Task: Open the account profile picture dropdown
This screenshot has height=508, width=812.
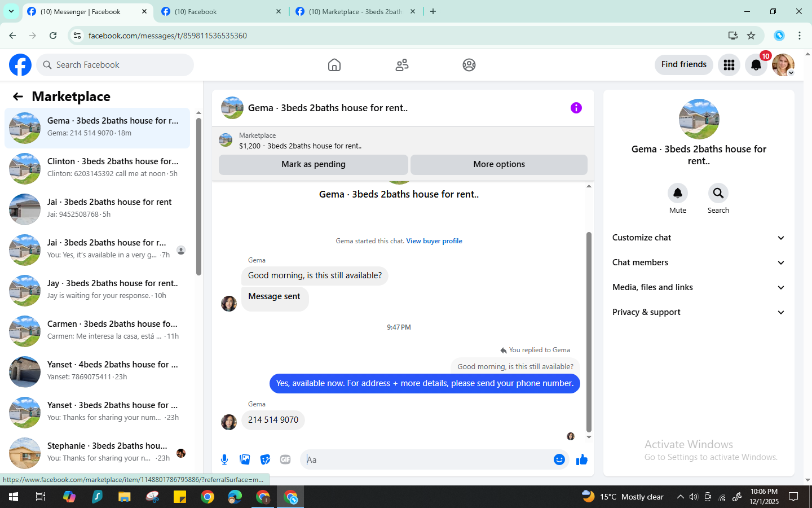Action: (x=783, y=65)
